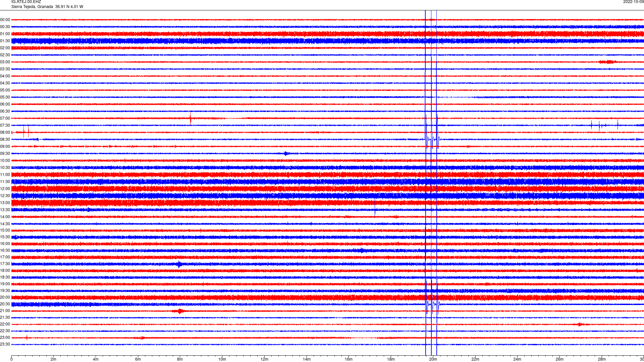Select the 09:00 trace time label
This screenshot has width=644, height=362.
[x=5, y=146]
